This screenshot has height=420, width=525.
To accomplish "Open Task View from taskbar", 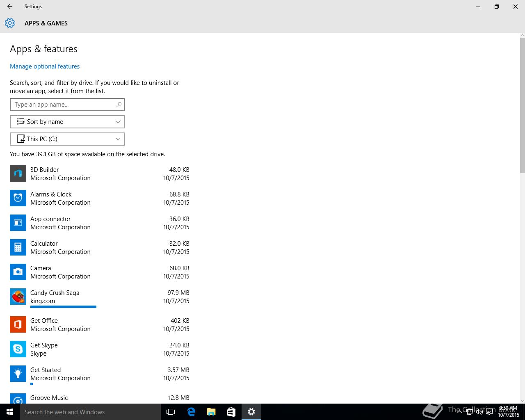I will pyautogui.click(x=171, y=412).
